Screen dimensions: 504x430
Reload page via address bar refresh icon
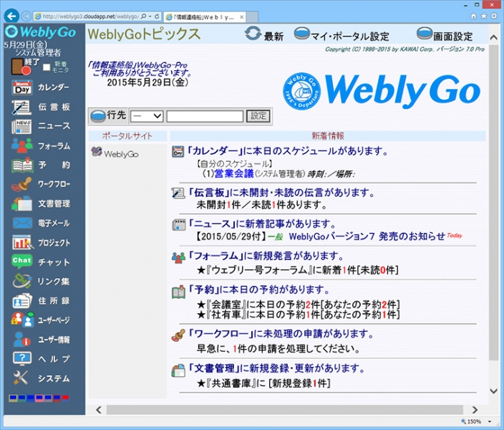coord(157,16)
